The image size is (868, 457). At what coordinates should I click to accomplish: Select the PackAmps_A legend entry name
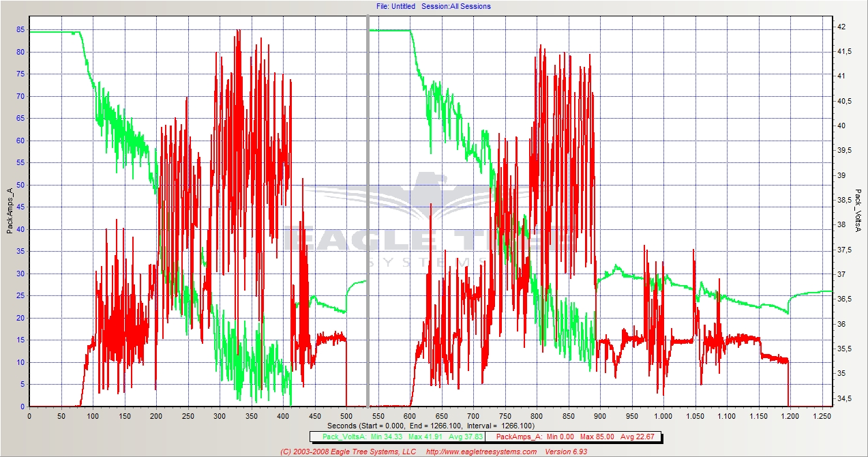coord(518,437)
